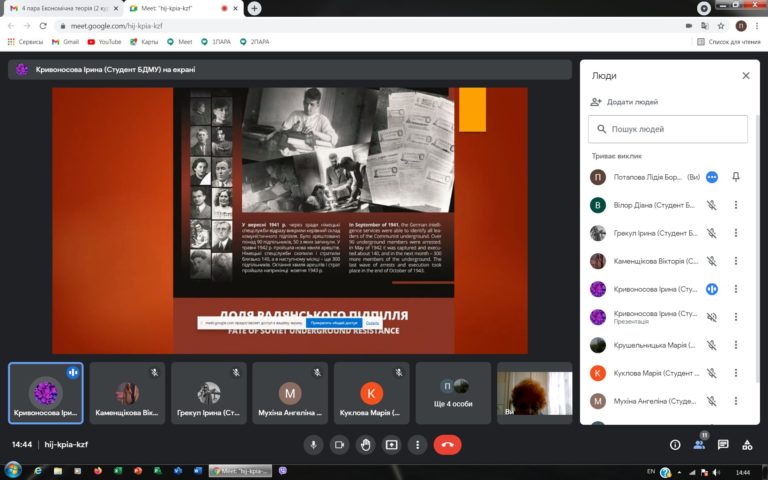768x480 pixels.
Task: Open options for Вілор Діана
Action: pyautogui.click(x=736, y=205)
